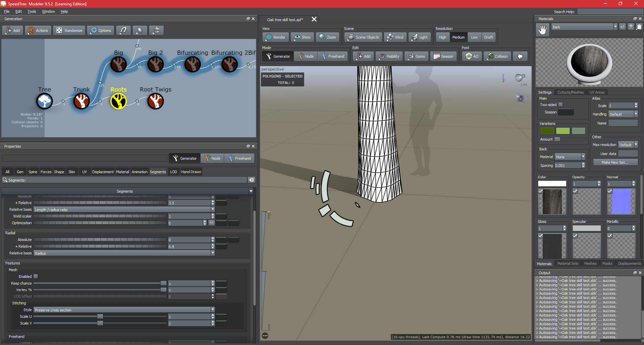
Task: Open the Back Material dropdown
Action: point(570,157)
